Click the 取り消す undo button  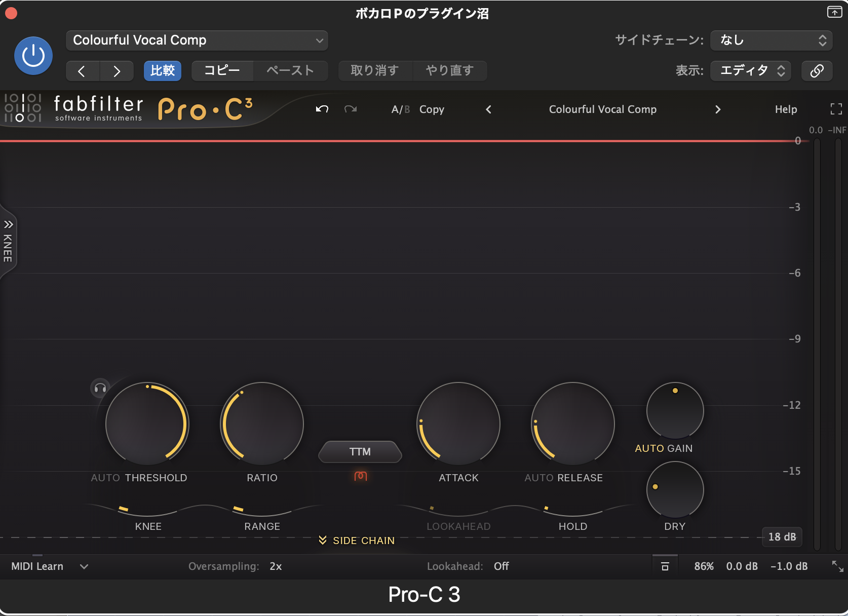[x=375, y=71]
